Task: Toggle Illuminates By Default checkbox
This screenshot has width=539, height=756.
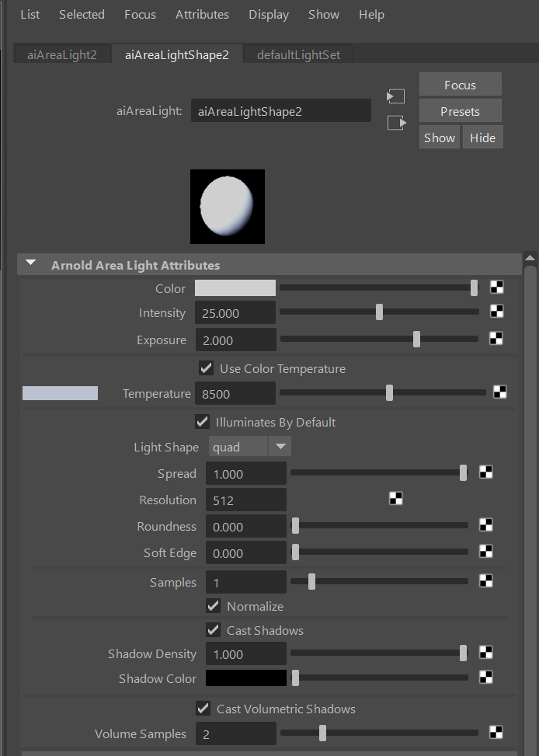Action: tap(202, 422)
